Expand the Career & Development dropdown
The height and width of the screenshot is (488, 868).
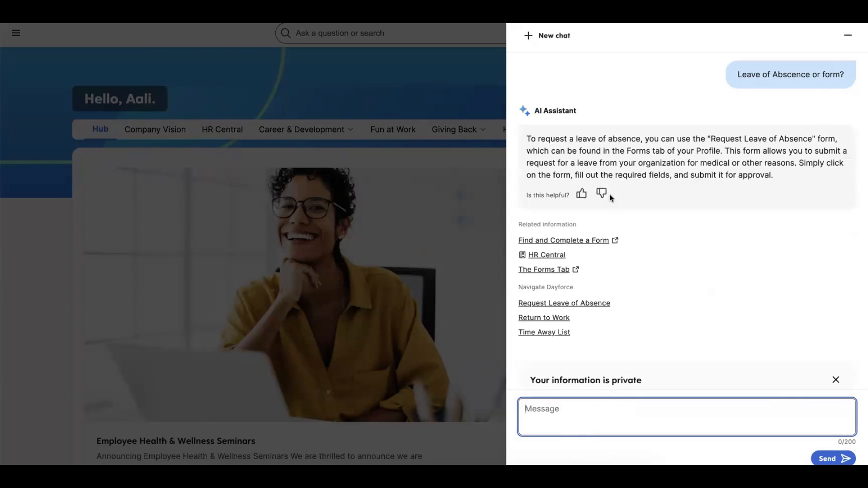[x=306, y=129]
